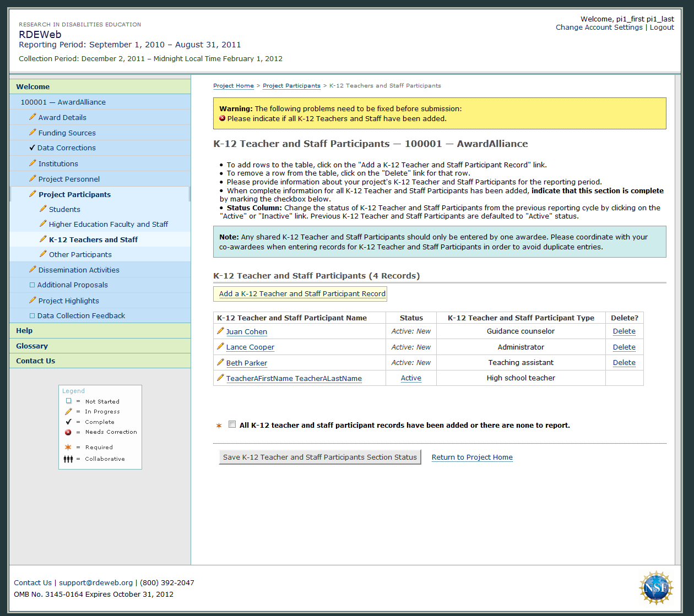This screenshot has width=694, height=616.
Task: Check the all records added checkbox
Action: point(232,424)
